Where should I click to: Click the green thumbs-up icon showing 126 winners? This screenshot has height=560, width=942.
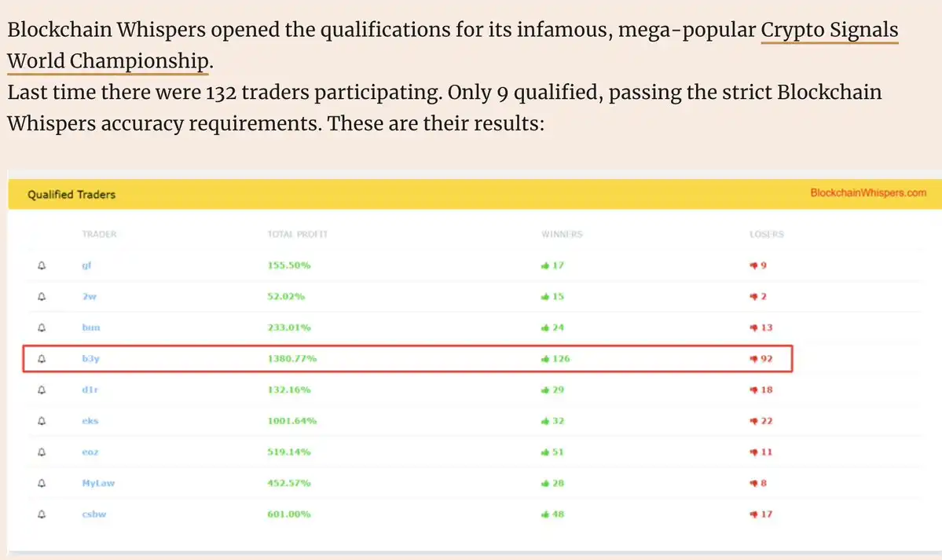(x=544, y=359)
